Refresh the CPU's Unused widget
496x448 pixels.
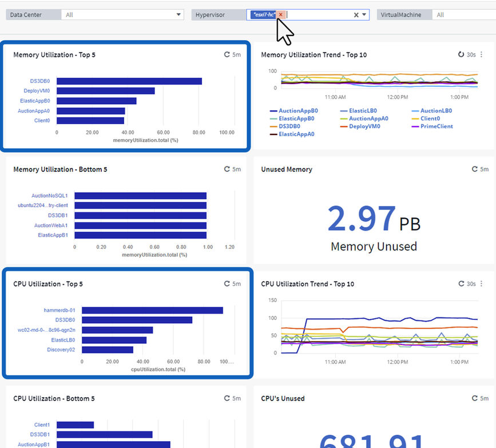pyautogui.click(x=474, y=398)
